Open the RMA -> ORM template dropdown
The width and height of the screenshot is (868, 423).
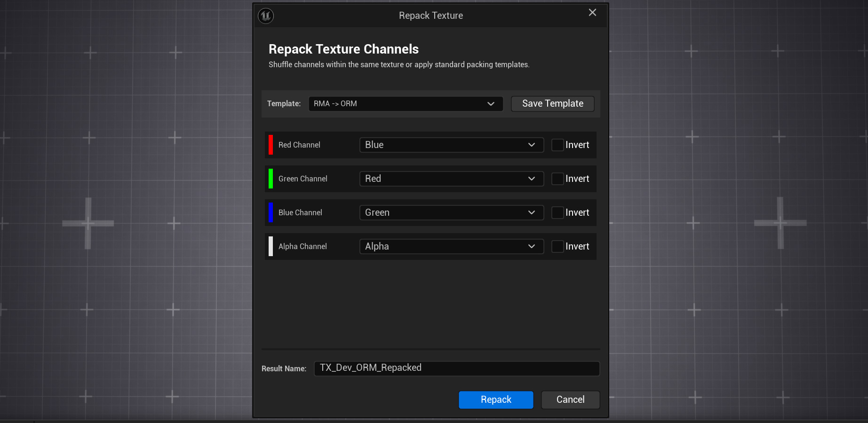pyautogui.click(x=406, y=103)
